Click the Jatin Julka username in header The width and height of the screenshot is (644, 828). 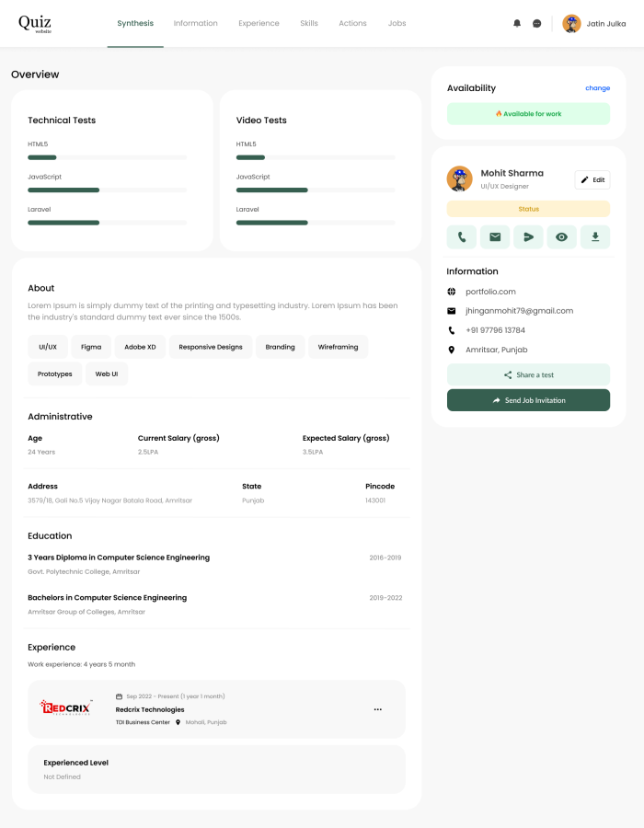click(606, 24)
